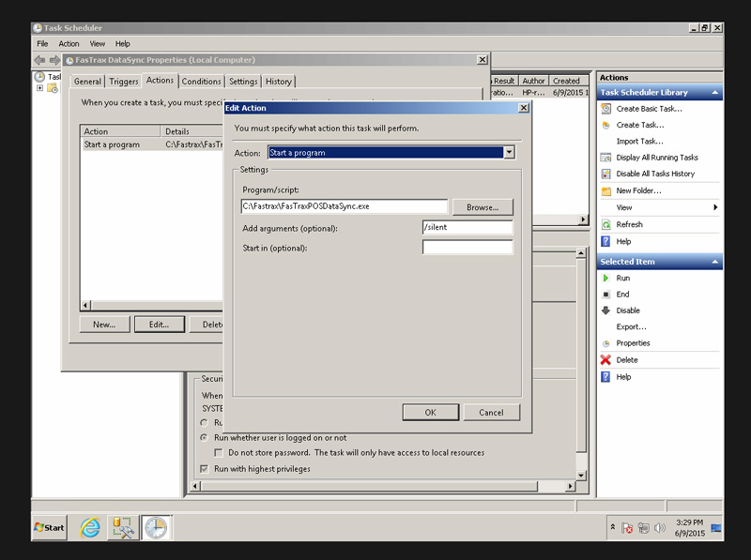Click the Browse button for program path
Viewport: 751px width, 560px height.
pos(483,207)
